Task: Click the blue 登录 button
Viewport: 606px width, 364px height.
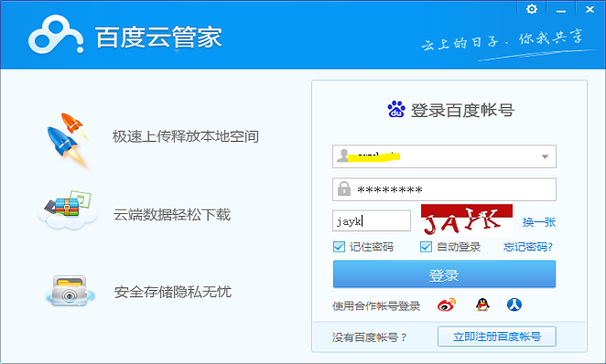Action: click(x=444, y=274)
